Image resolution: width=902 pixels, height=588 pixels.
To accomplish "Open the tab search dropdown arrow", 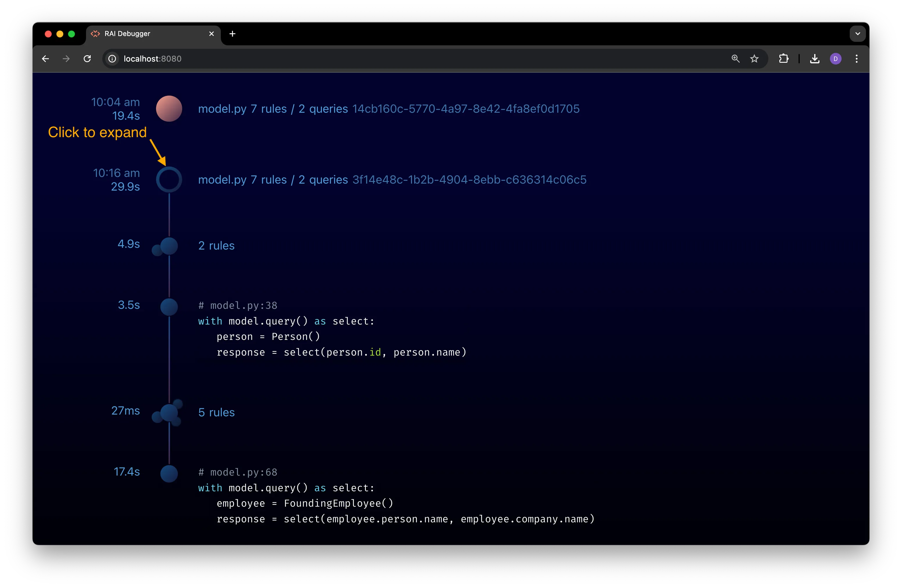I will tap(857, 34).
